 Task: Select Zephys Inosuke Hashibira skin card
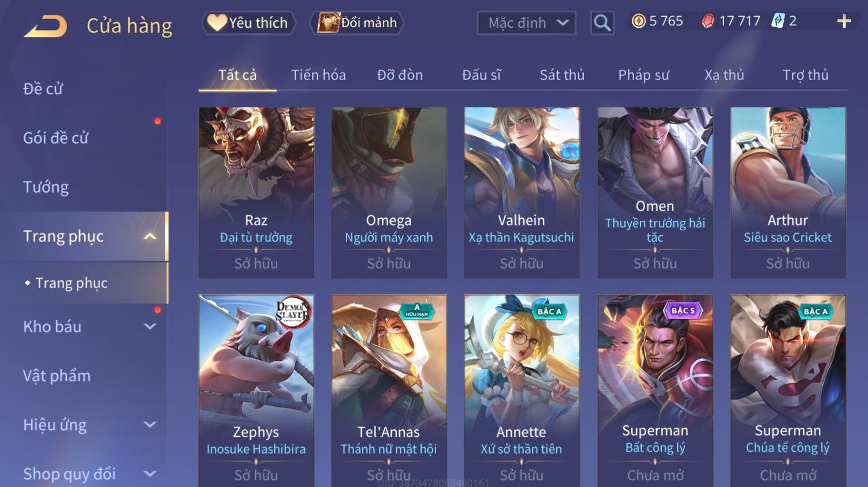[256, 391]
